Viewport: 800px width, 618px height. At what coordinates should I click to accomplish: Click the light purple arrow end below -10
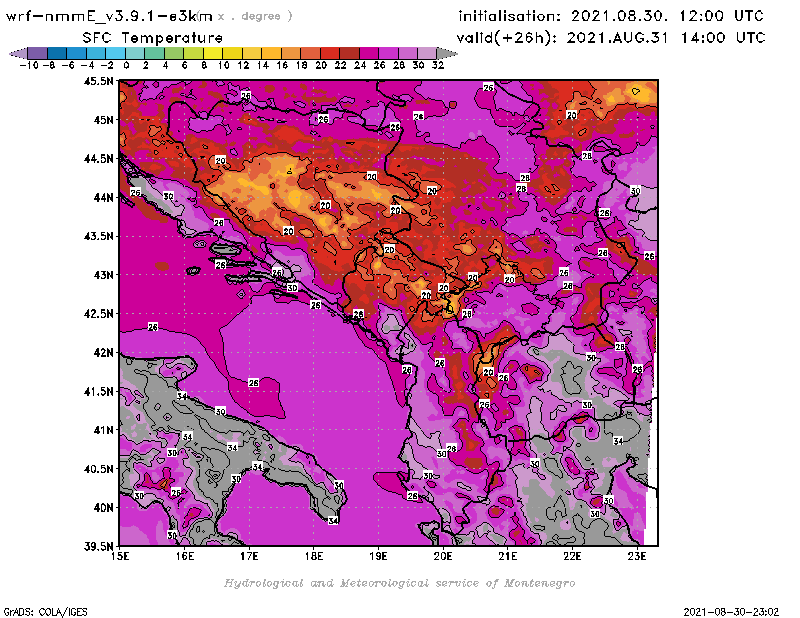18,53
